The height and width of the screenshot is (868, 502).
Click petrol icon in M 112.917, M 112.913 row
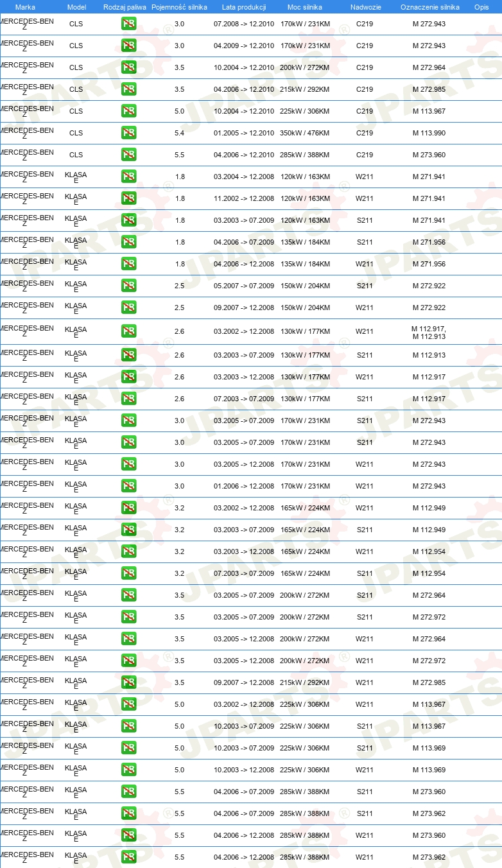[x=128, y=331]
